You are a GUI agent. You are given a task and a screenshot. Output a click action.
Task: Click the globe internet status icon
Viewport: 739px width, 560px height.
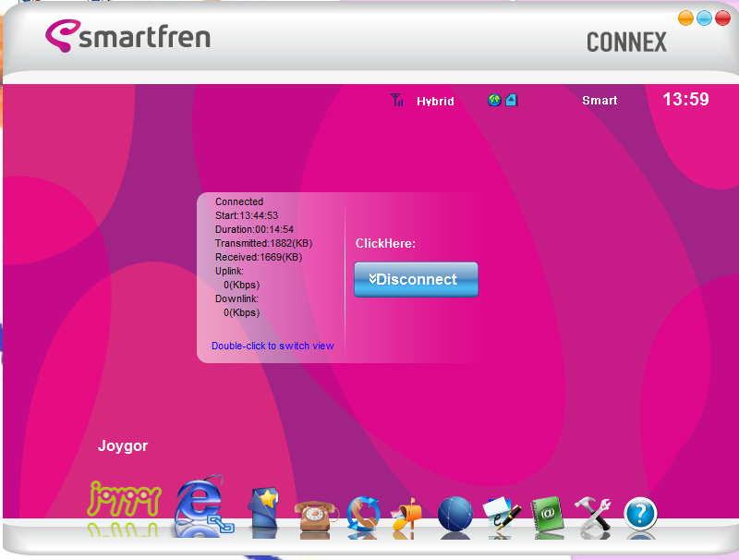[x=494, y=100]
